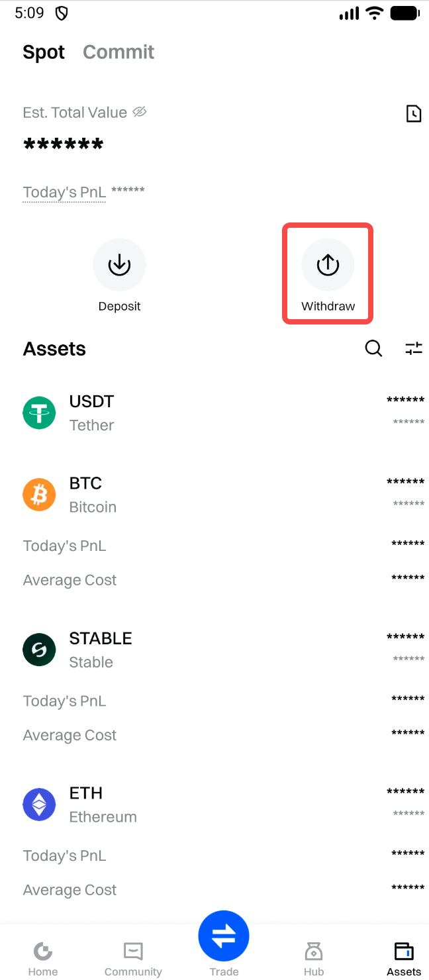Open the Community tab
This screenshot has width=429, height=980.
click(133, 959)
